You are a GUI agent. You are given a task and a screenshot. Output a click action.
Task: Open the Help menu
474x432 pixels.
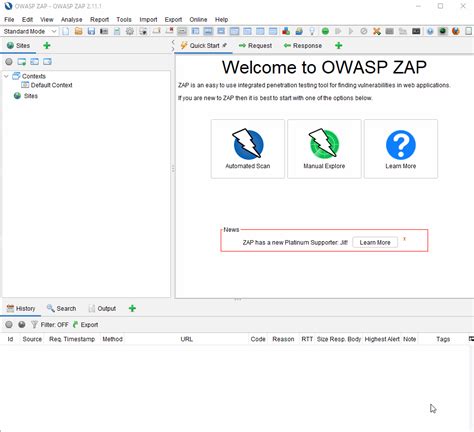tap(221, 19)
